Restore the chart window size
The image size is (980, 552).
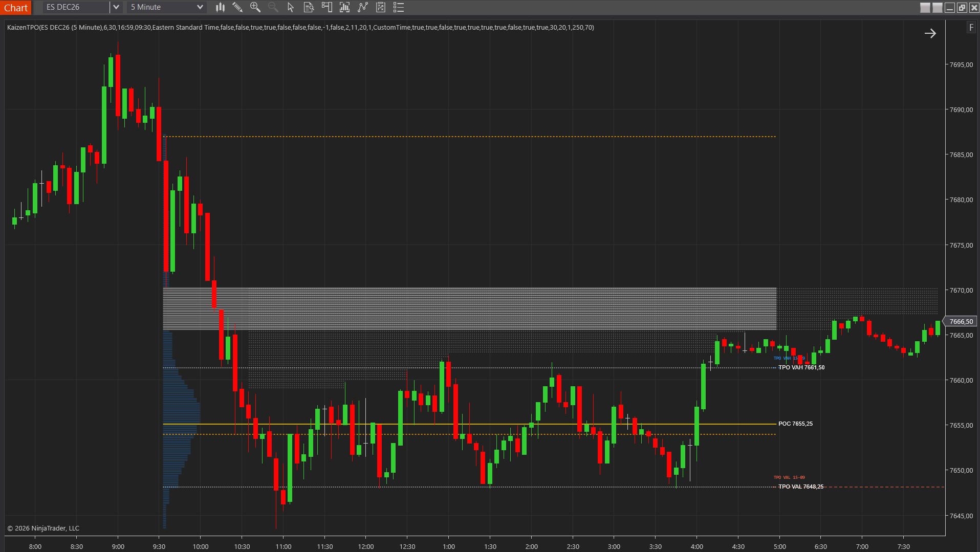pos(962,8)
